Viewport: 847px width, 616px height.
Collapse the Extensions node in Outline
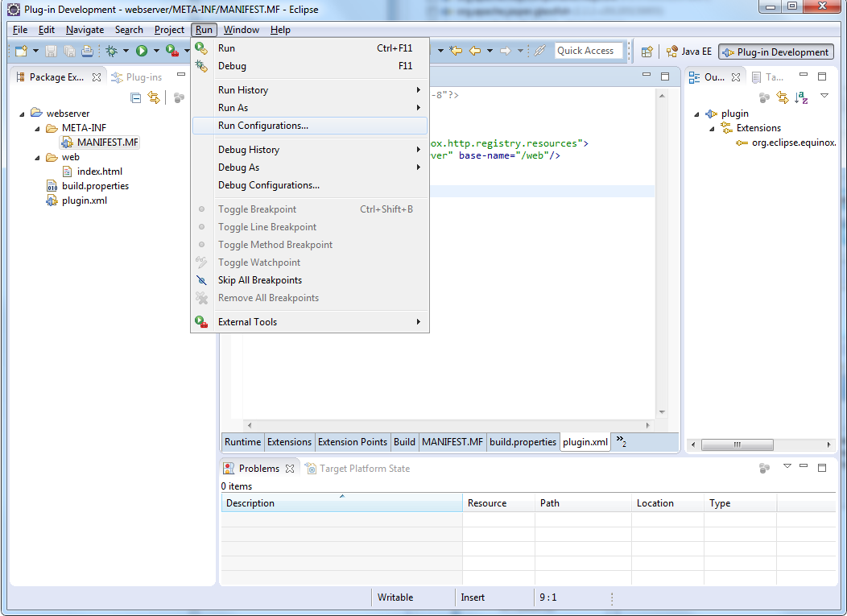tap(712, 129)
